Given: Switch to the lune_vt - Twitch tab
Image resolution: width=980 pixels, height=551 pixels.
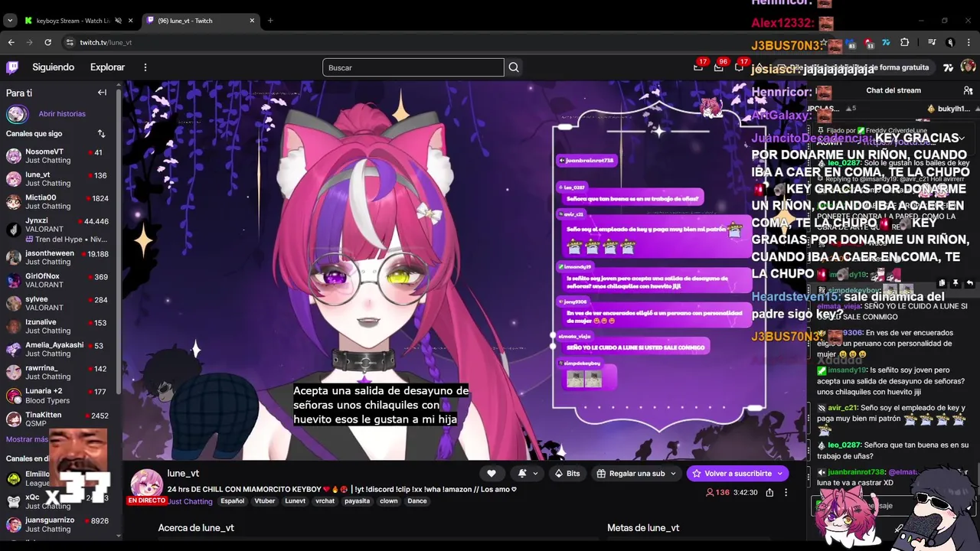Looking at the screenshot, I should click(x=201, y=21).
